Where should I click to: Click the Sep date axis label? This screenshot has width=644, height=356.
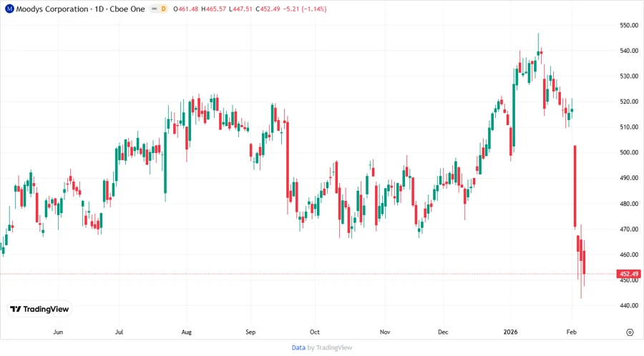point(250,332)
